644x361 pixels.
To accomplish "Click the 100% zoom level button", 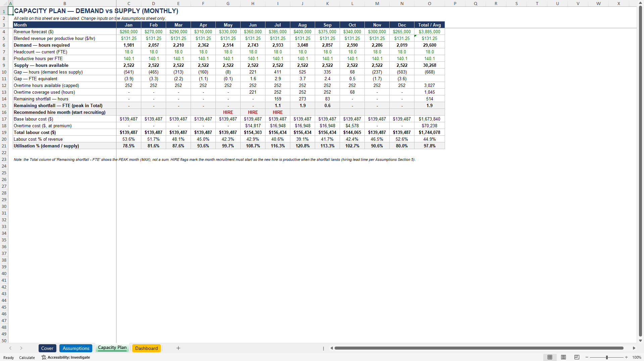I will click(x=637, y=357).
